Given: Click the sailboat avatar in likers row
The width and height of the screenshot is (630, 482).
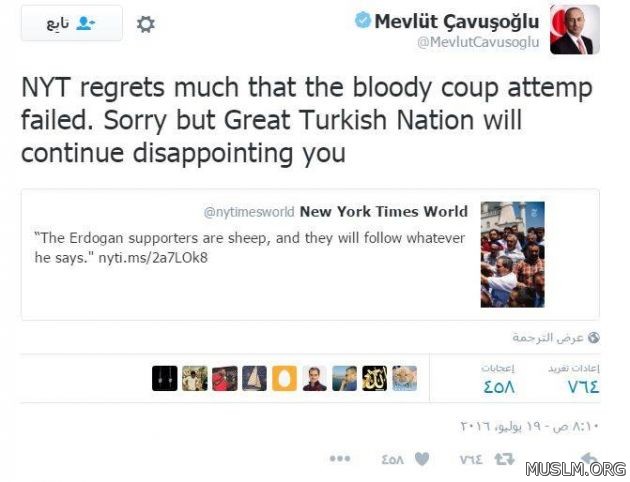Looking at the screenshot, I should pyautogui.click(x=254, y=378).
